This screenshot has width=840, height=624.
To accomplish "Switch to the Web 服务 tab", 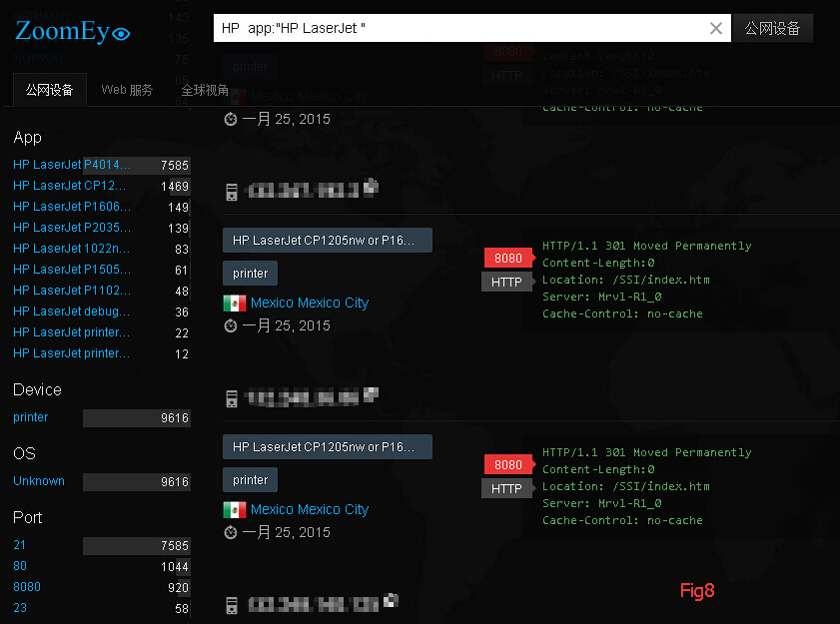I will click(127, 90).
